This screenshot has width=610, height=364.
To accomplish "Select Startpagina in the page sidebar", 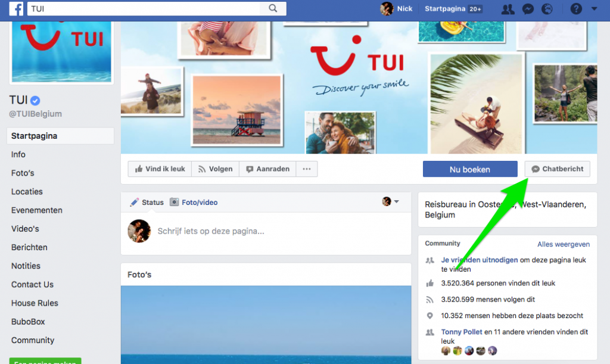I will coord(60,136).
